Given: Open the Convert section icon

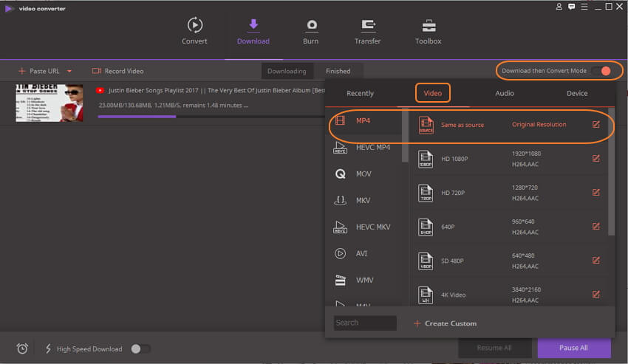Looking at the screenshot, I should click(x=194, y=25).
